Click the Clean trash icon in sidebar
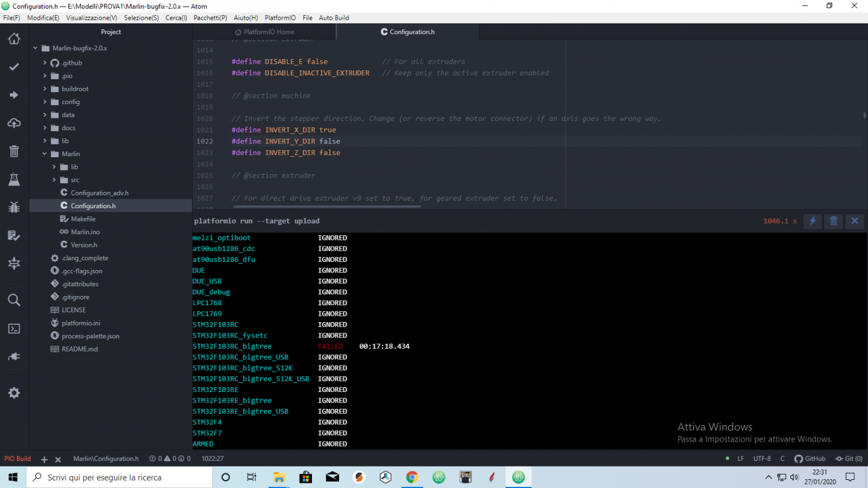The image size is (868, 488). (x=14, y=151)
